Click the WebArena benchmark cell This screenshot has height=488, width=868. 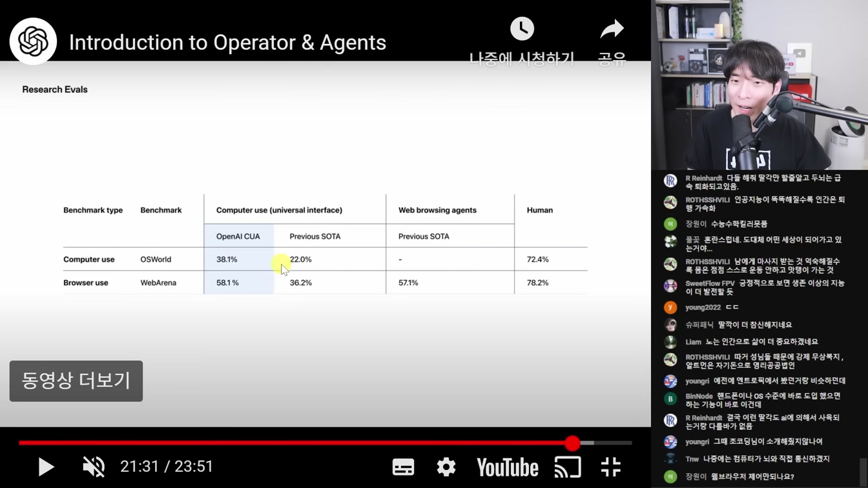[158, 283]
